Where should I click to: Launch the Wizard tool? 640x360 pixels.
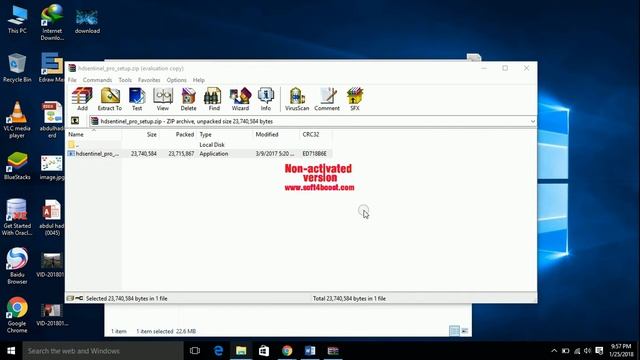[x=240, y=99]
